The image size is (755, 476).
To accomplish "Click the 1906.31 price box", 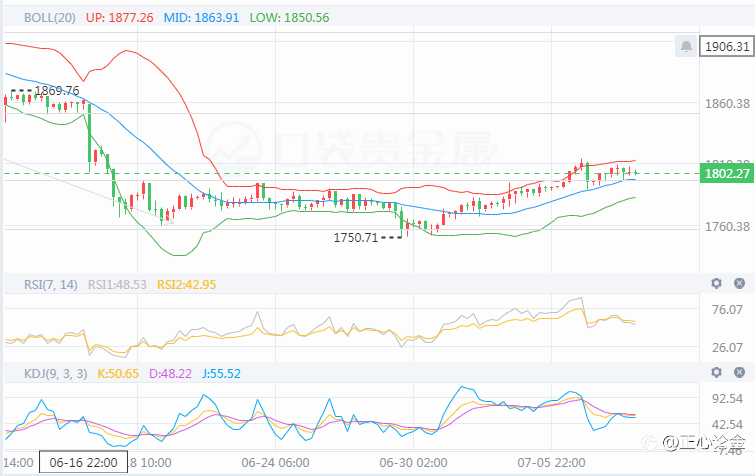I will coord(727,46).
